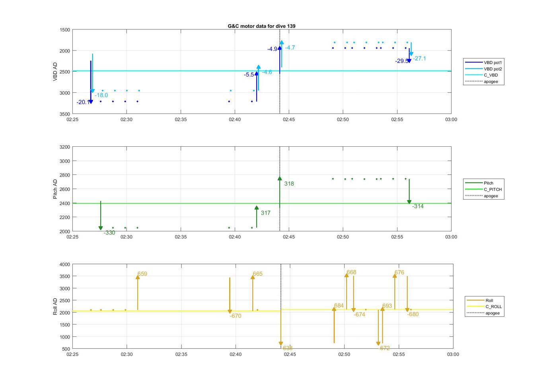Click the 317 pitch move annotation
Screen dimensions: 557x392
click(x=266, y=213)
